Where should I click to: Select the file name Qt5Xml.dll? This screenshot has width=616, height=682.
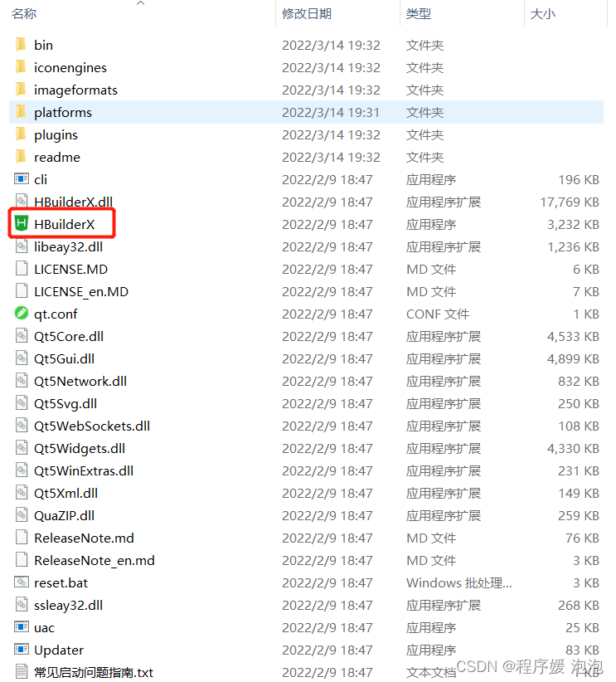[x=65, y=493]
